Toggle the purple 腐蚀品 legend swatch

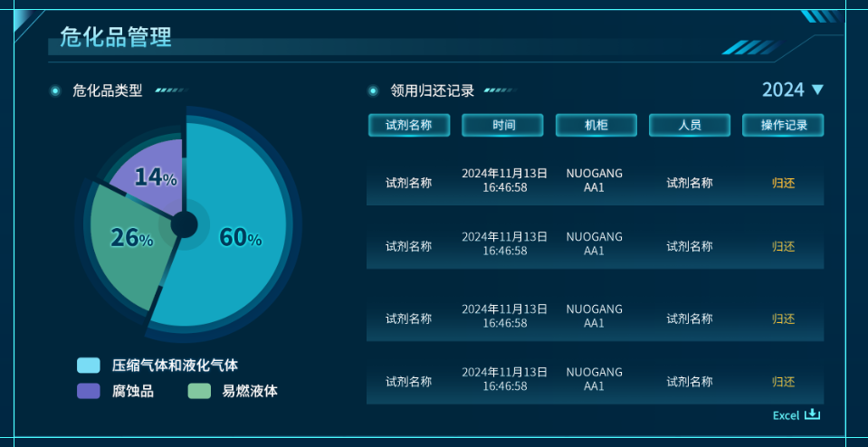89,391
